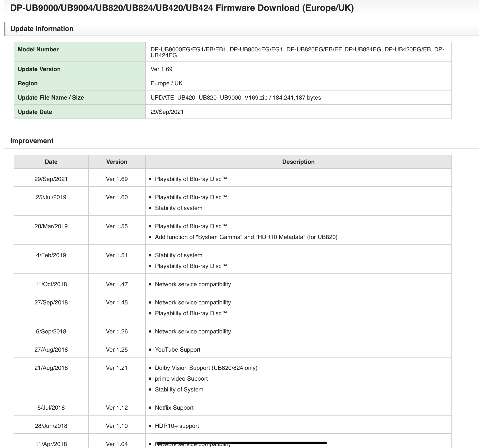Click the System Gamma and HDR10 Metadata entry
The height and width of the screenshot is (448, 479).
click(x=246, y=237)
